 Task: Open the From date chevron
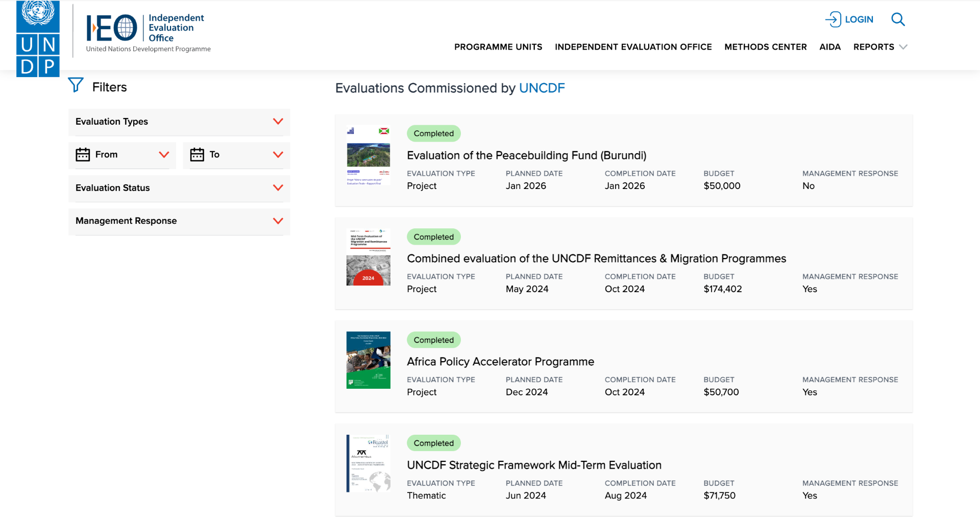164,155
